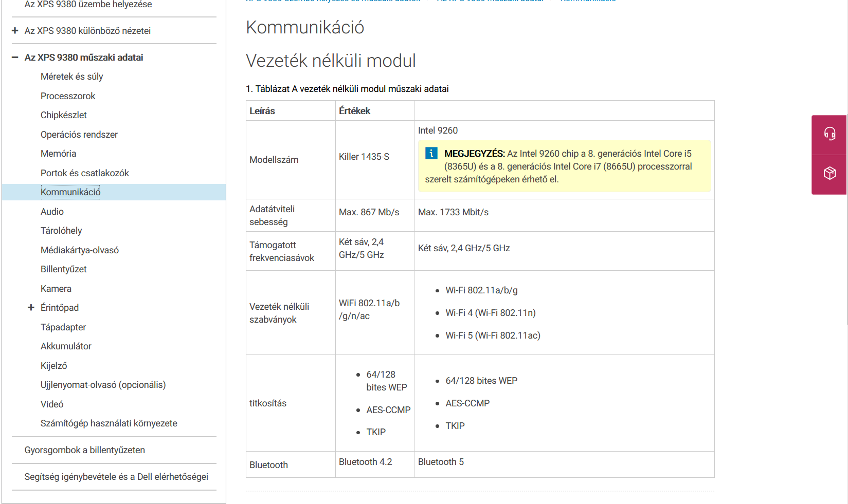This screenshot has height=504, width=848.
Task: Open the Operációs rendszer page
Action: point(79,135)
